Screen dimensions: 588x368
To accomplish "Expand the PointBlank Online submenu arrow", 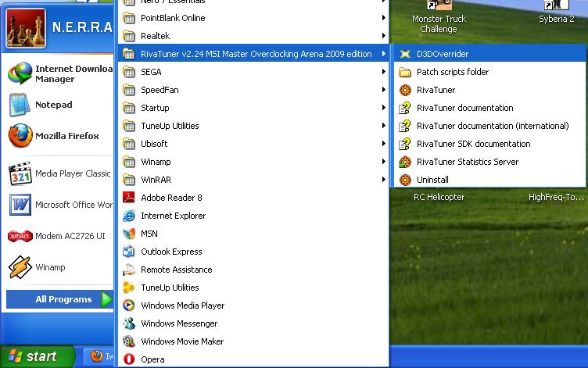I will click(x=384, y=18).
